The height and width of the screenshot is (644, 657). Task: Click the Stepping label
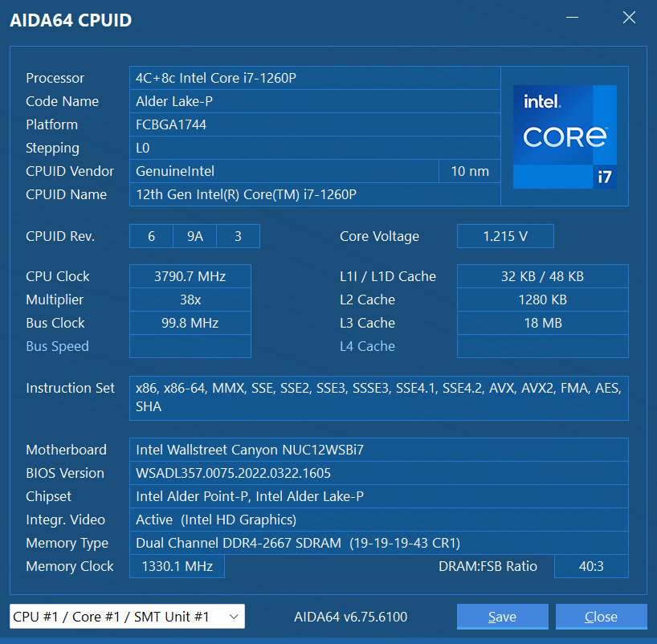tap(52, 149)
